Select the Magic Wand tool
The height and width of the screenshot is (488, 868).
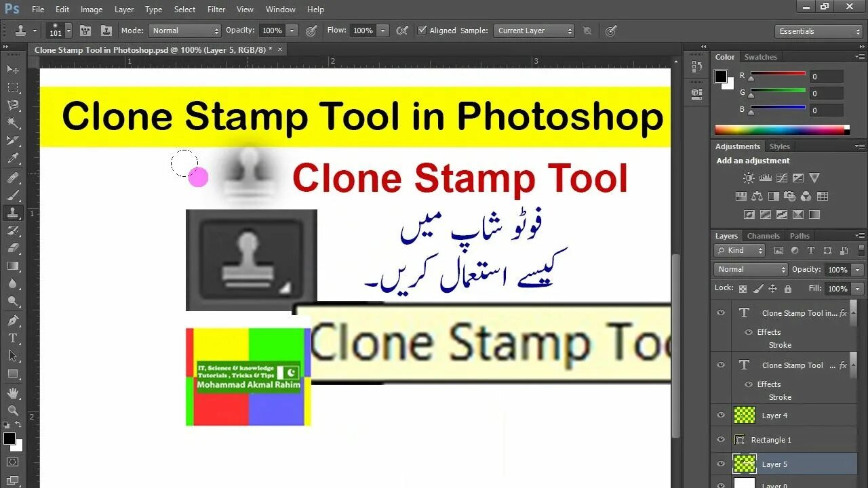tap(13, 123)
